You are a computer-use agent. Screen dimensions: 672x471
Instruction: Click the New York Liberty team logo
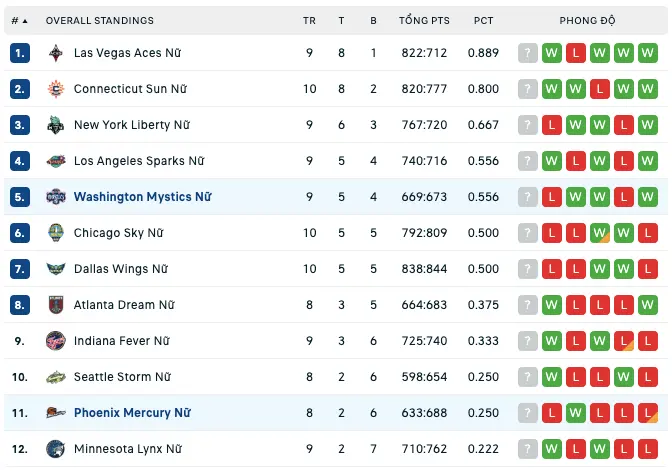(56, 125)
